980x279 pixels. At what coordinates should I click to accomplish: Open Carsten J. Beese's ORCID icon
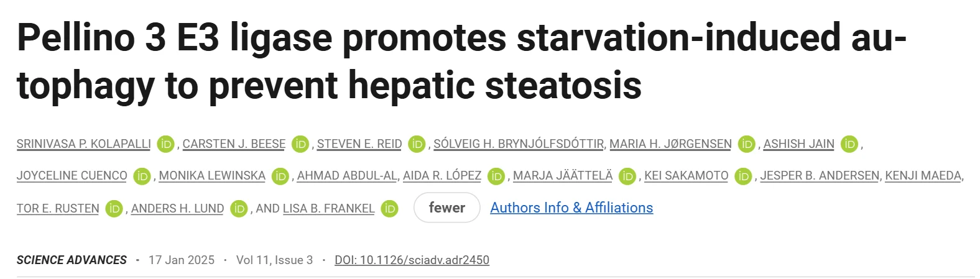[x=300, y=144]
